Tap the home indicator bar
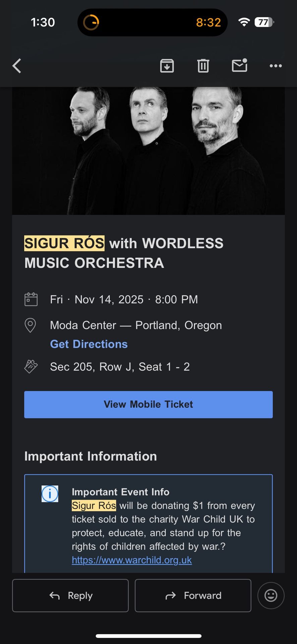Screen dimensions: 297x644 (148, 636)
